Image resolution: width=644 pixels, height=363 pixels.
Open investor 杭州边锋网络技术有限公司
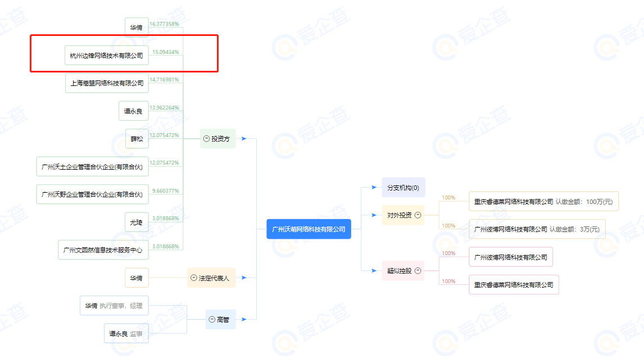pyautogui.click(x=106, y=56)
